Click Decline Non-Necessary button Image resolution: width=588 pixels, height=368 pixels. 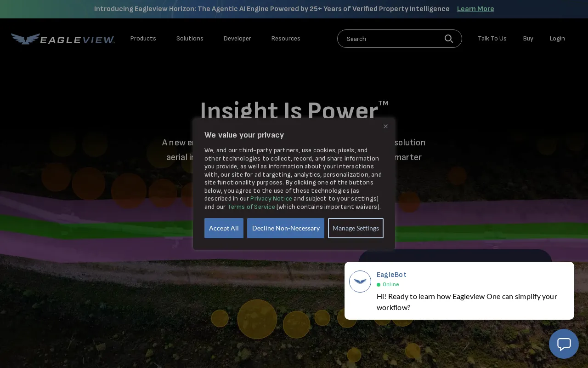[x=286, y=228]
